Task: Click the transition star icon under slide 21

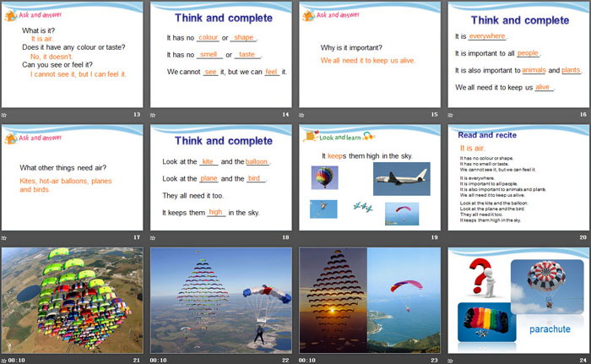Action: (3, 361)
